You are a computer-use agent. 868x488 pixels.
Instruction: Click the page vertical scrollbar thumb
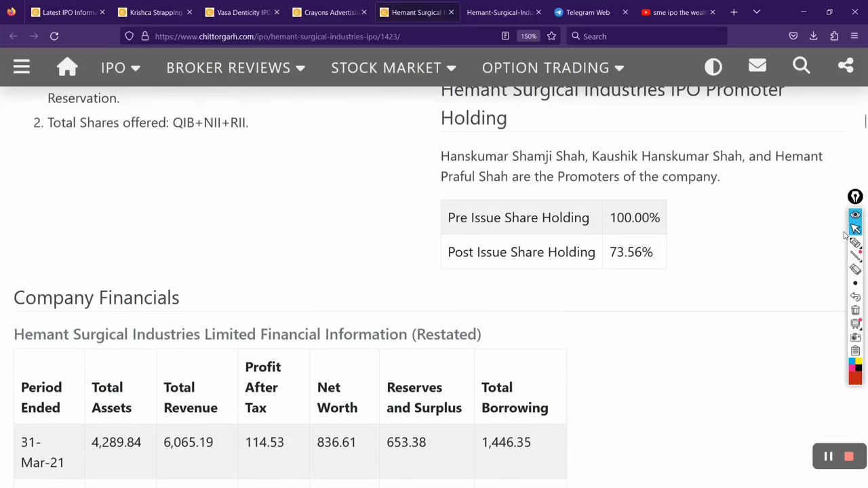pyautogui.click(x=865, y=121)
